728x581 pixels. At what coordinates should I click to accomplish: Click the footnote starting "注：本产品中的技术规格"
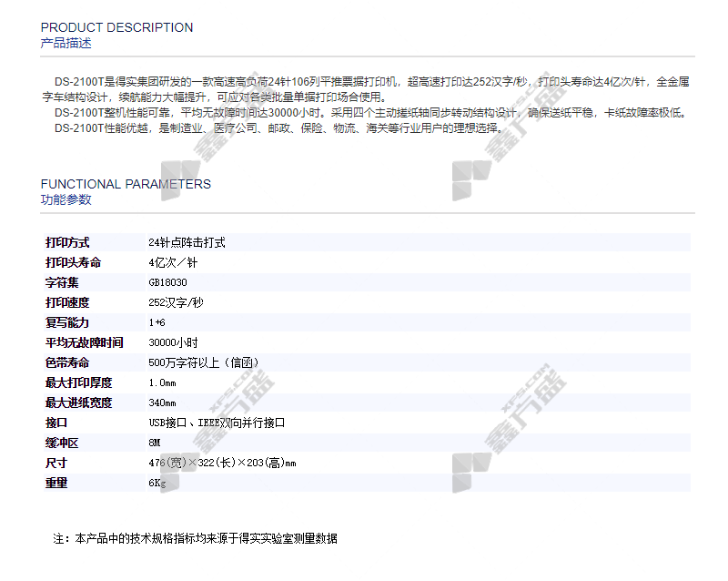[x=195, y=539]
